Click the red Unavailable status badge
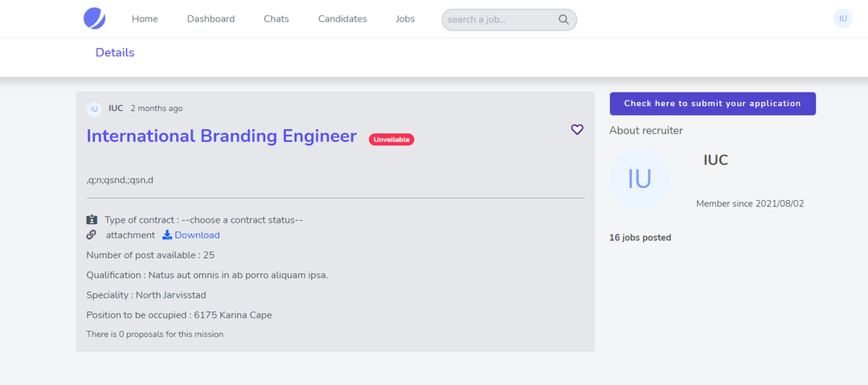Image resolution: width=868 pixels, height=385 pixels. pos(391,140)
